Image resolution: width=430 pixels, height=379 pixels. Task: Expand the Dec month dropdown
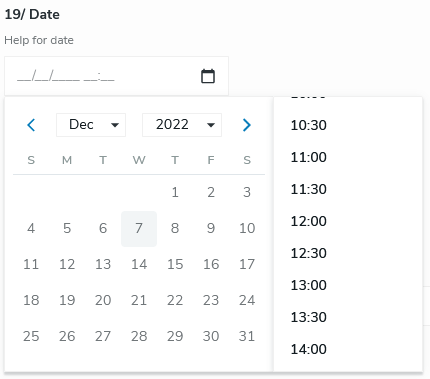click(x=91, y=125)
